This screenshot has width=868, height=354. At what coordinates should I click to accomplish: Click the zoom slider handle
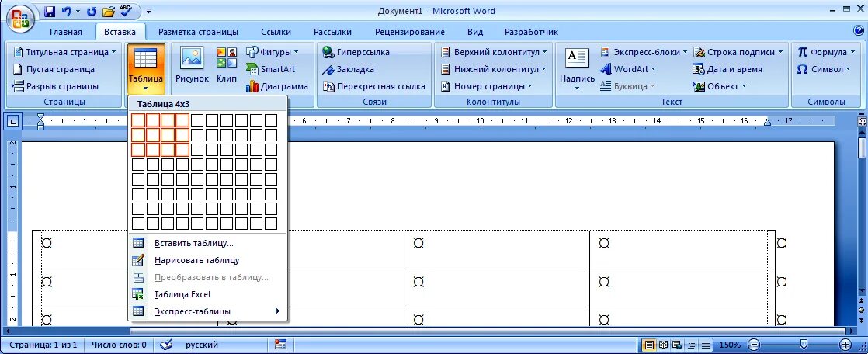tap(804, 345)
